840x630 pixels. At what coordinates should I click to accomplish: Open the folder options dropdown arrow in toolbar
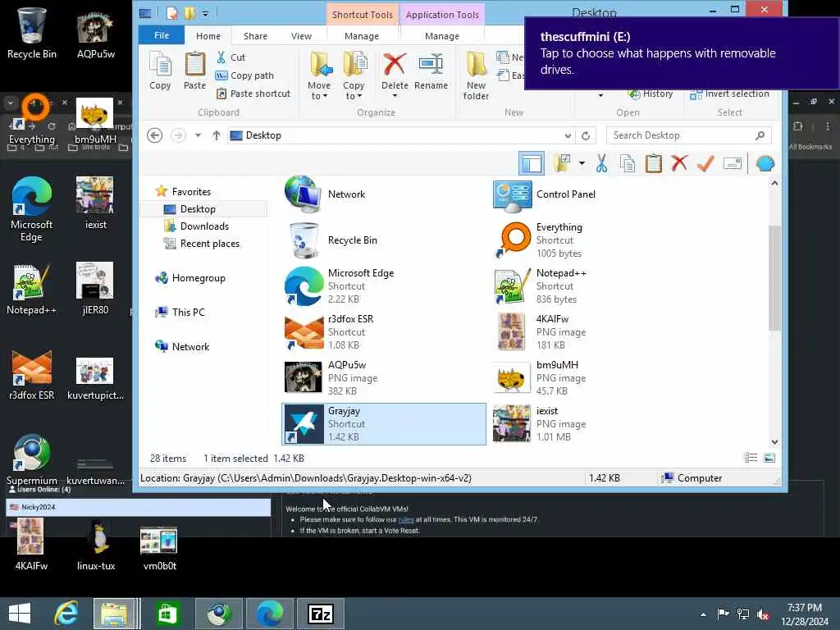pyautogui.click(x=582, y=163)
